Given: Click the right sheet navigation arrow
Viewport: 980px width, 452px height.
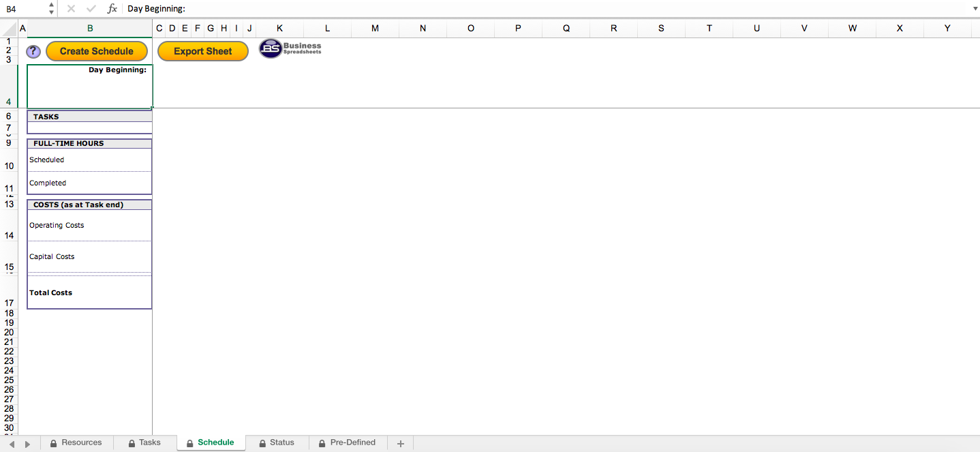Looking at the screenshot, I should (26, 442).
